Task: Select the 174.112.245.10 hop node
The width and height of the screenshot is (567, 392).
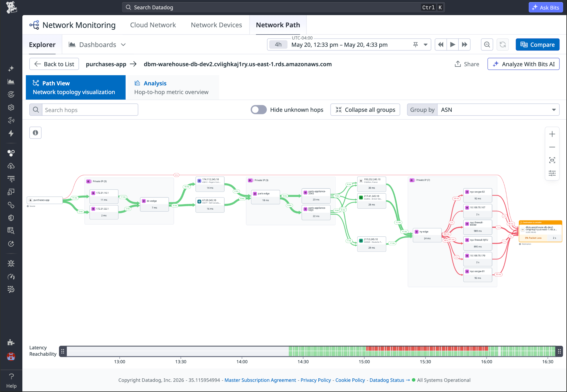Action: coord(210,184)
